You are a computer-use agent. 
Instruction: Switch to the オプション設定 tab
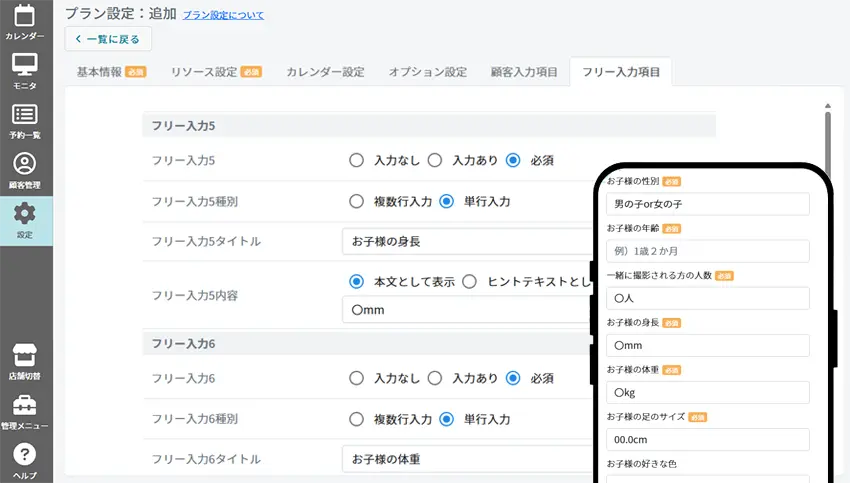[428, 72]
